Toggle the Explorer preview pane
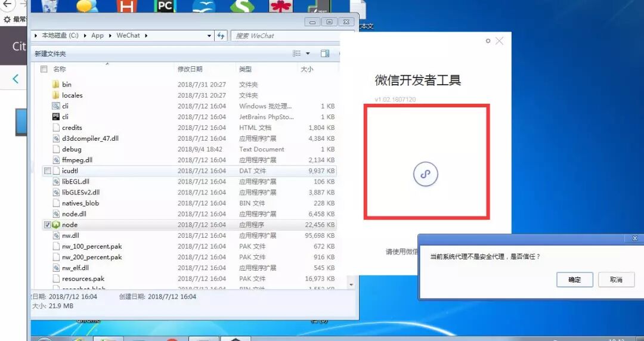The width and height of the screenshot is (644, 341). coord(325,54)
